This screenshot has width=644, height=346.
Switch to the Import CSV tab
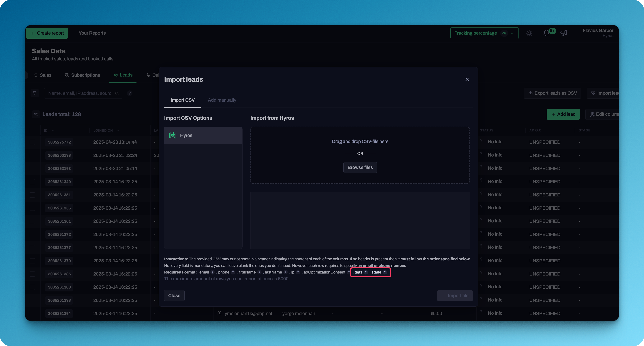(x=183, y=100)
